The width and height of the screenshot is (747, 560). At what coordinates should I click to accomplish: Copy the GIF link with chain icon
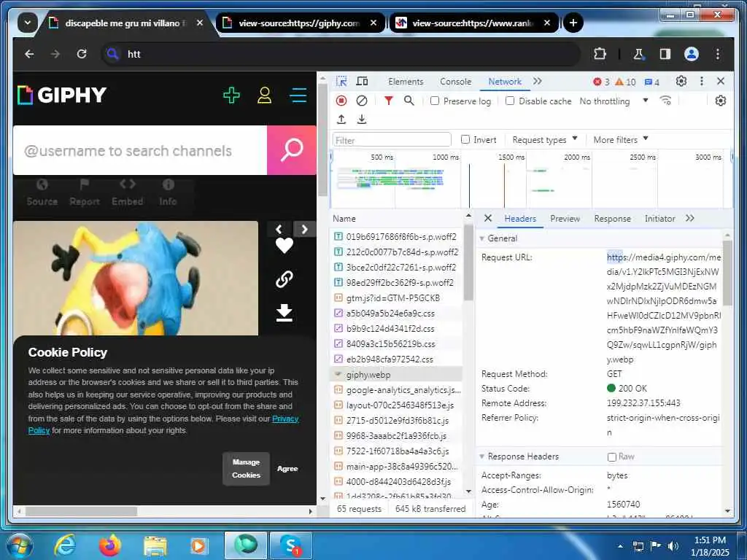[x=285, y=279]
